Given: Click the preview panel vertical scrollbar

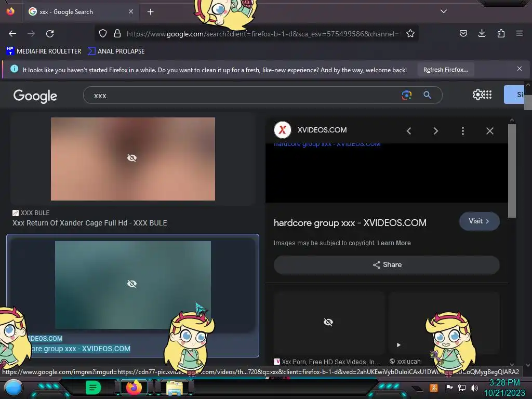Looking at the screenshot, I should pos(512,171).
